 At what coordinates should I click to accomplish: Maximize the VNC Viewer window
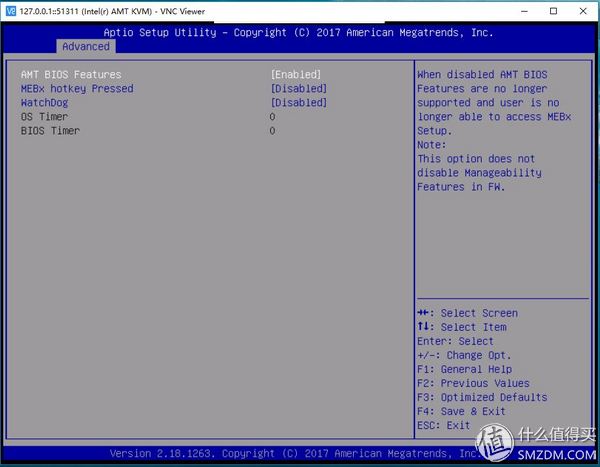point(553,11)
